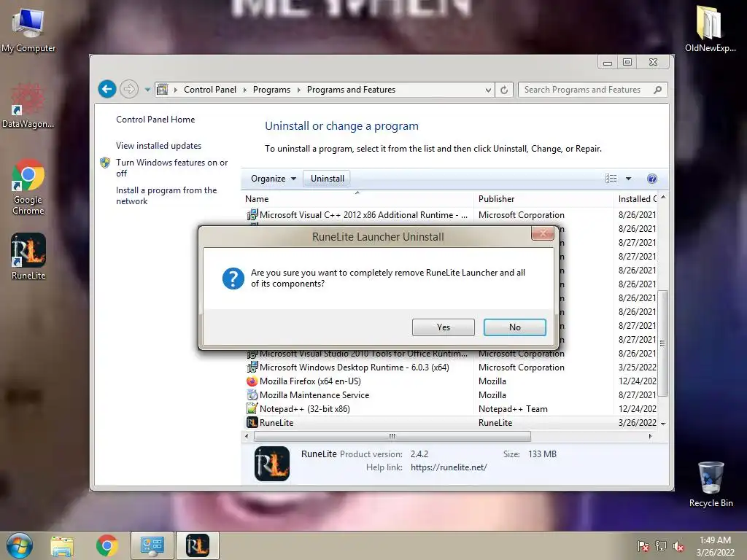
Task: Select Mozilla Firefox (x64 en-US) entry
Action: tap(450, 381)
